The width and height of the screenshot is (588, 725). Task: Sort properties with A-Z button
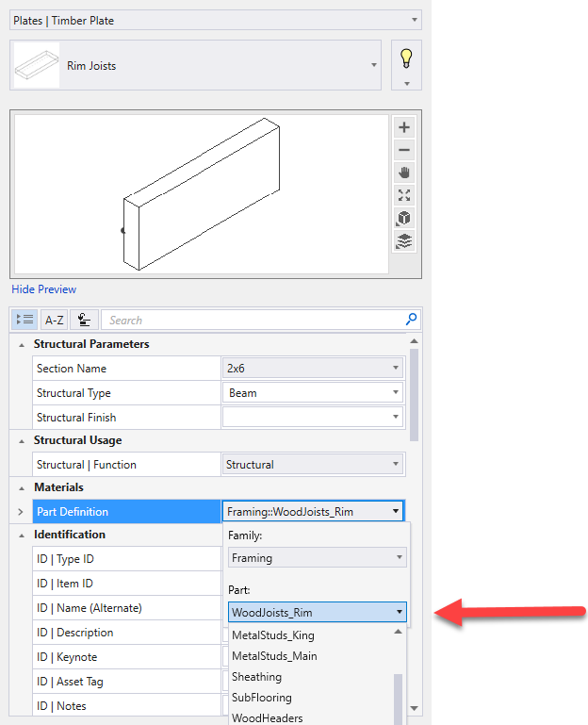coord(54,320)
